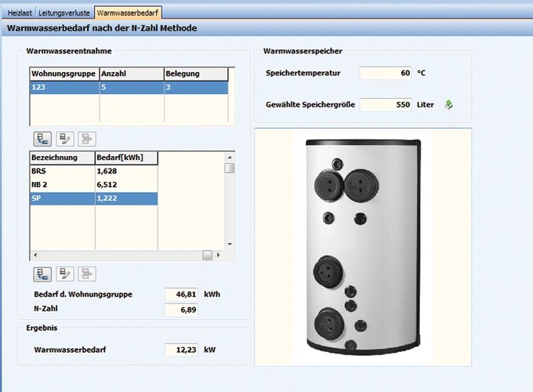533x392 pixels.
Task: Edit the selected Wohnungsgruppe icon
Action: (64, 139)
